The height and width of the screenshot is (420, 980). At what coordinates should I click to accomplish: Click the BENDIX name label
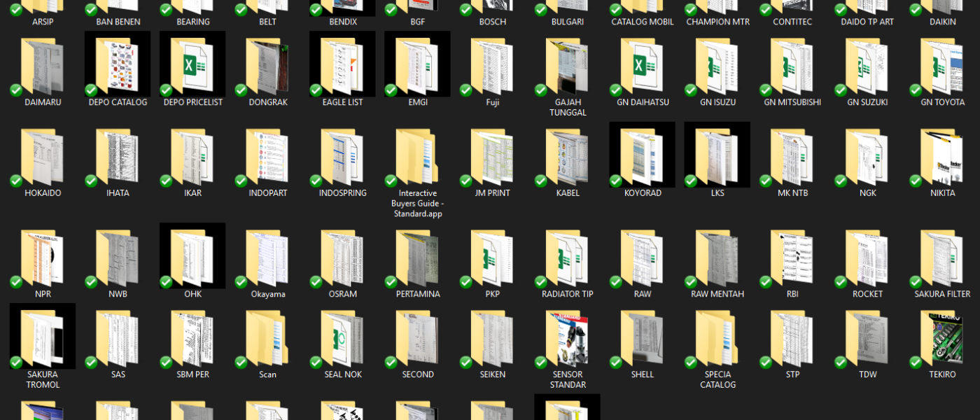click(342, 22)
